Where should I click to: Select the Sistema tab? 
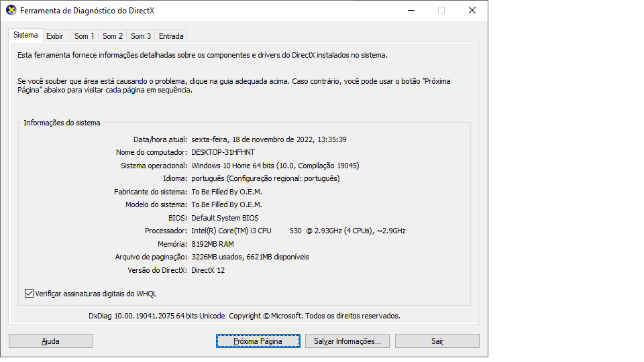25,36
